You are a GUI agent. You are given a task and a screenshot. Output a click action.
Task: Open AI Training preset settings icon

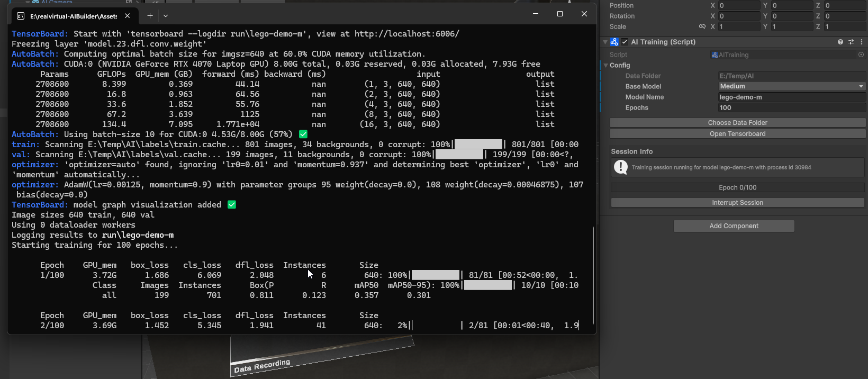pos(851,42)
